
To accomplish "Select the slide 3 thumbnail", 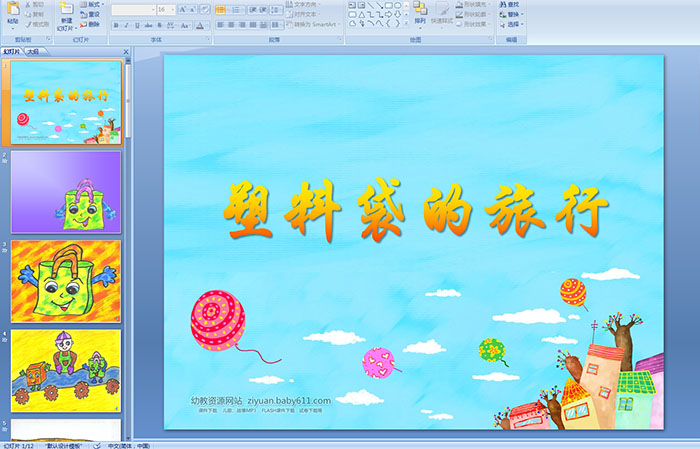I will pos(66,280).
